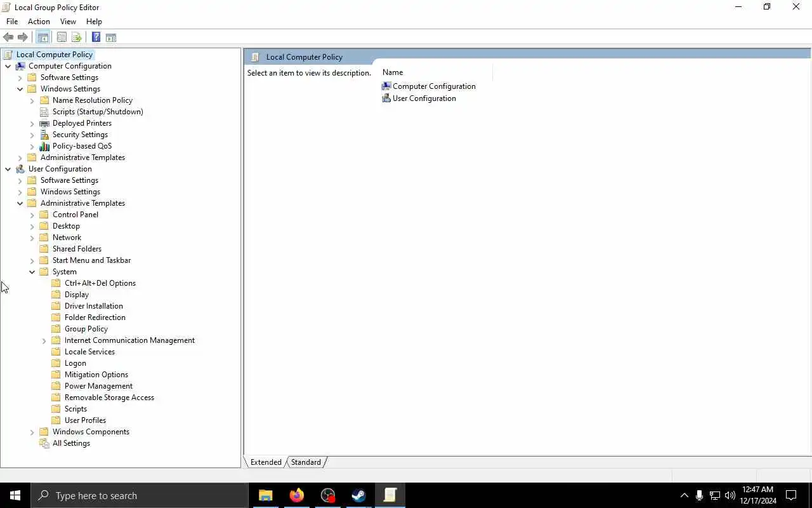
Task: Switch to the Standard tab
Action: 306,462
